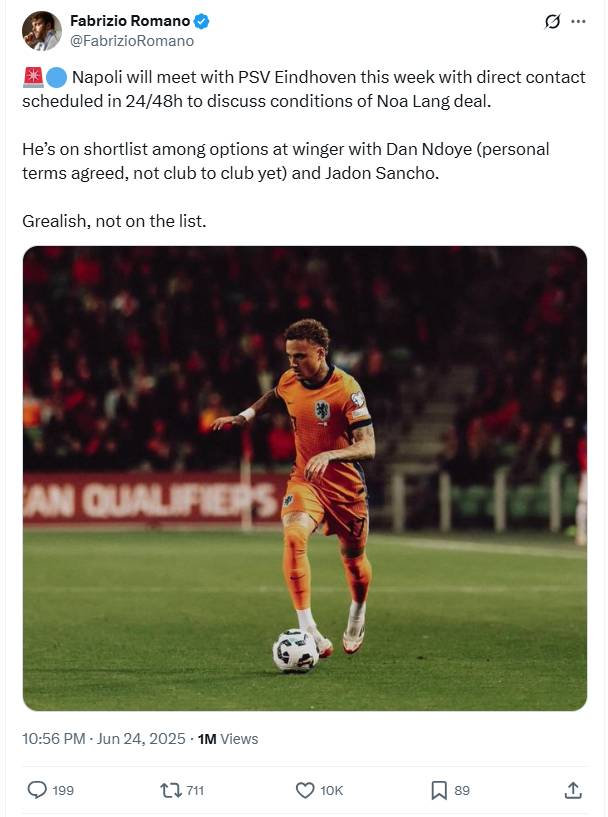Screen dimensions: 608x817
Task: Bookmark this post using bookmark icon
Action: tap(439, 790)
